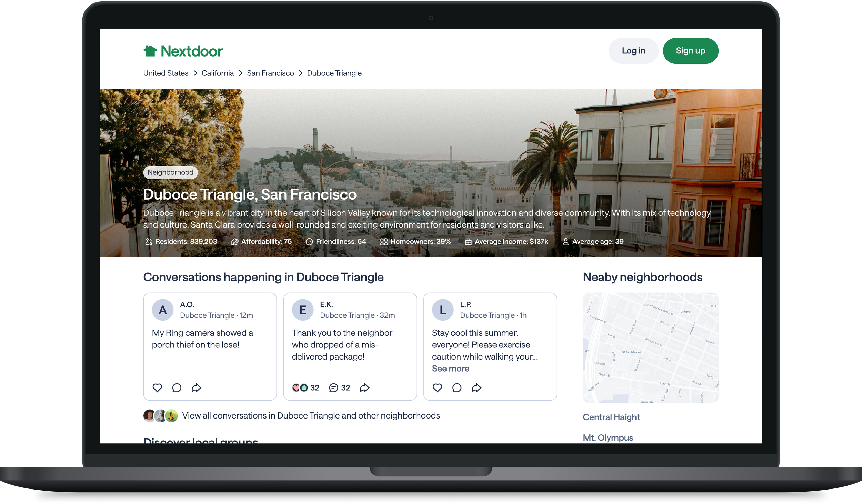
Task: View all conversations in Duboce Triangle
Action: [x=311, y=415]
